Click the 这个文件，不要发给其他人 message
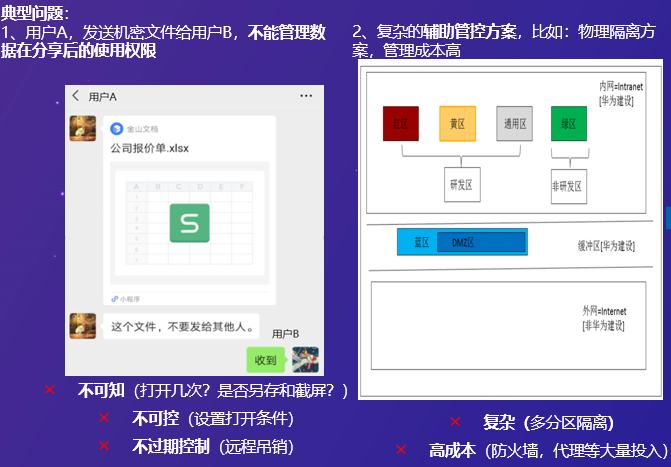Viewport: 671px width, 467px height. pos(181,327)
